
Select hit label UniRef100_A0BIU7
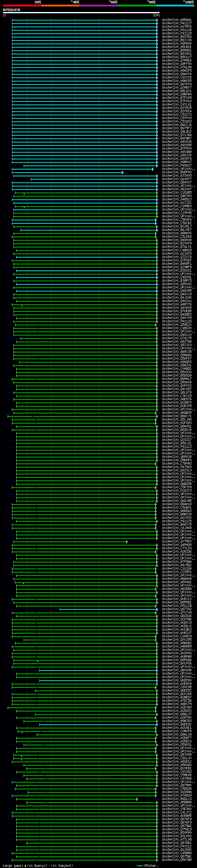click(x=176, y=633)
